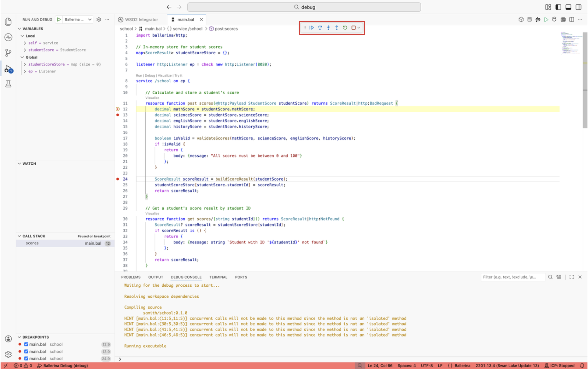The width and height of the screenshot is (588, 369).
Task: Collapse the VARIABLES section
Action: coord(19,29)
